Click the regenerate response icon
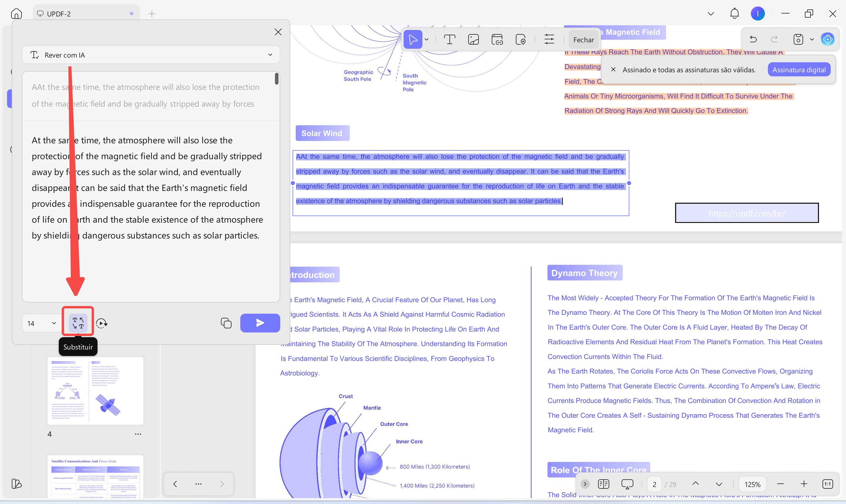 (x=101, y=323)
